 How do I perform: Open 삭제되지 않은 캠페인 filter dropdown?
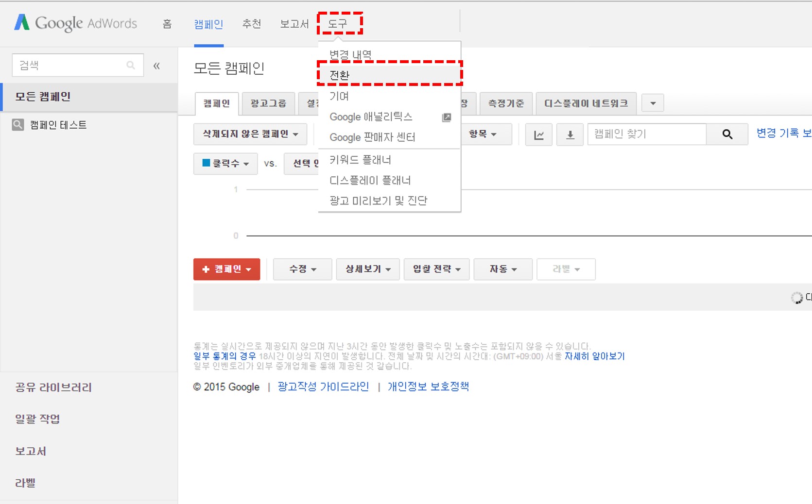coord(250,134)
